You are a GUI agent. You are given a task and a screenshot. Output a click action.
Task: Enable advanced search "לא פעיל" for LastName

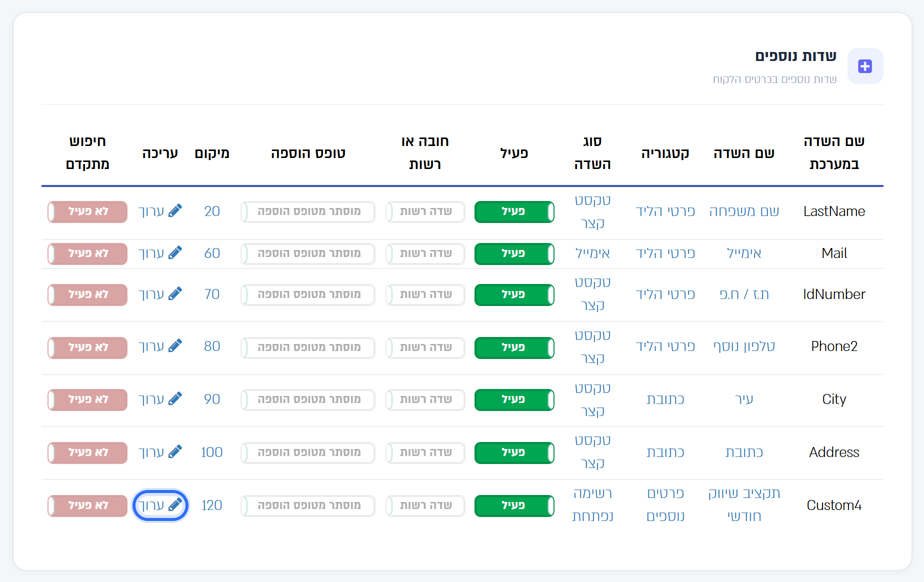coord(87,212)
